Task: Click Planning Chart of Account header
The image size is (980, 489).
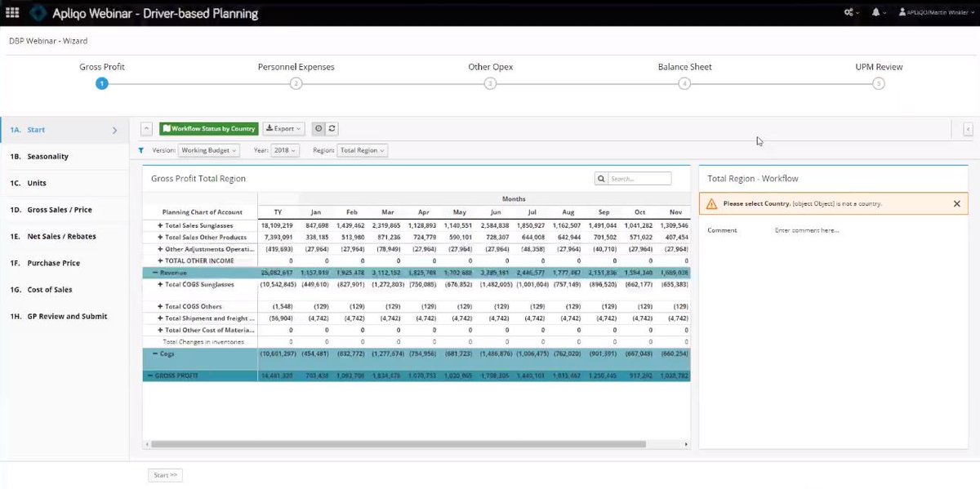Action: 202,211
